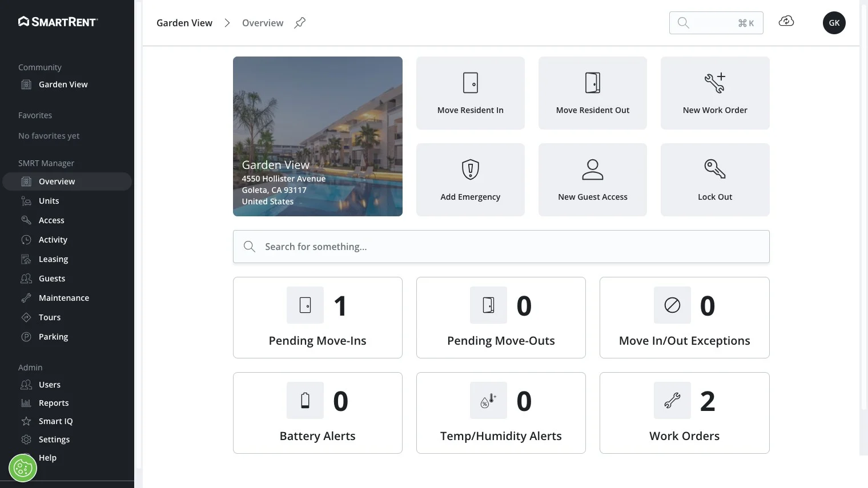The image size is (868, 488).
Task: Click the SmartRent logo
Action: [x=58, y=22]
